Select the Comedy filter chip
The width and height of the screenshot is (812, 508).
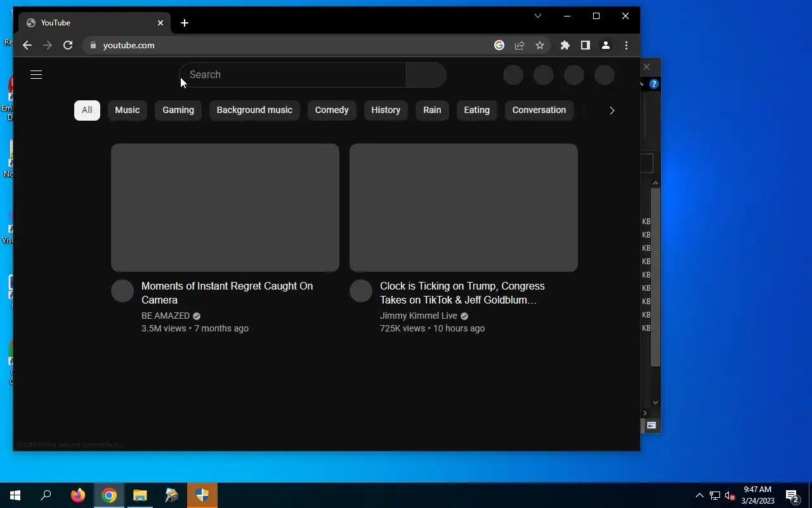[332, 110]
